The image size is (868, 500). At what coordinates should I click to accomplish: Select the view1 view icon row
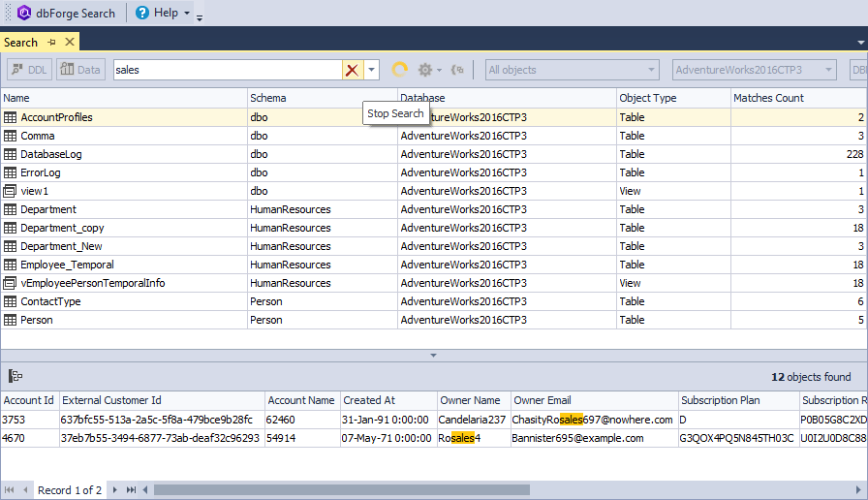pyautogui.click(x=11, y=191)
